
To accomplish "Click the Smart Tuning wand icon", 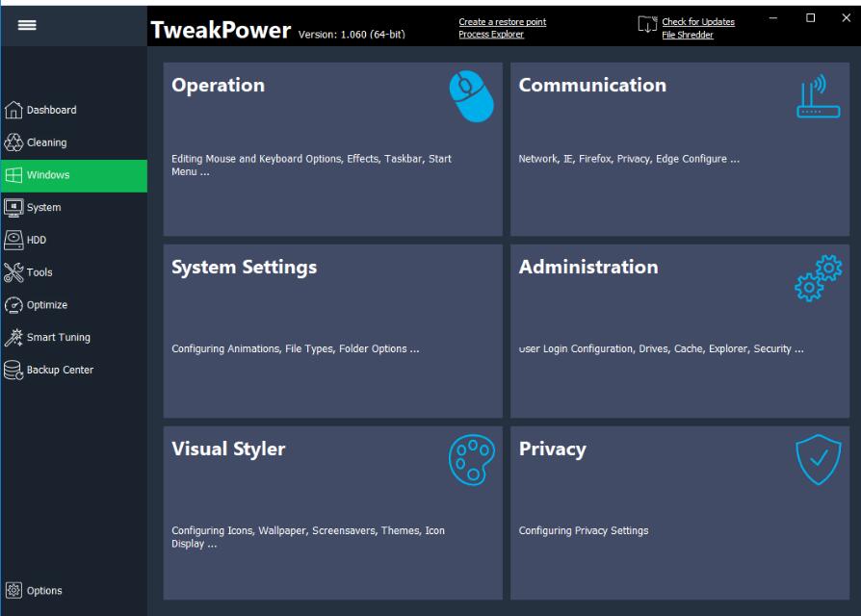I will 13,338.
